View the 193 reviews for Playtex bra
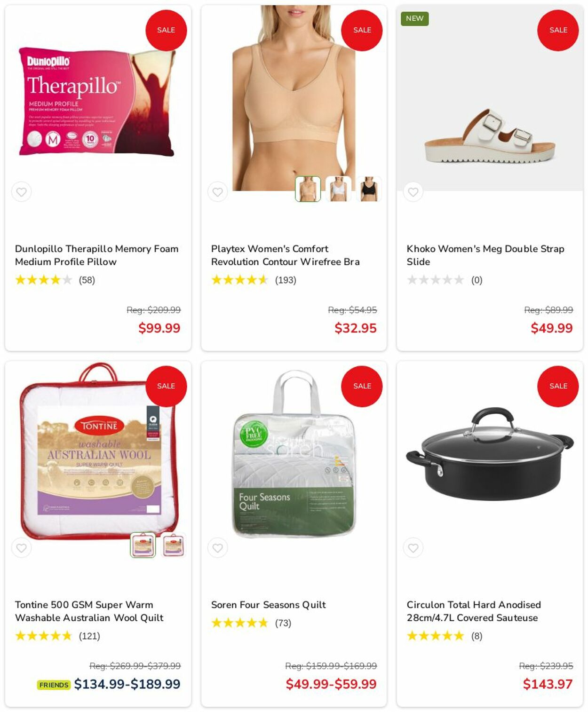 pyautogui.click(x=286, y=280)
